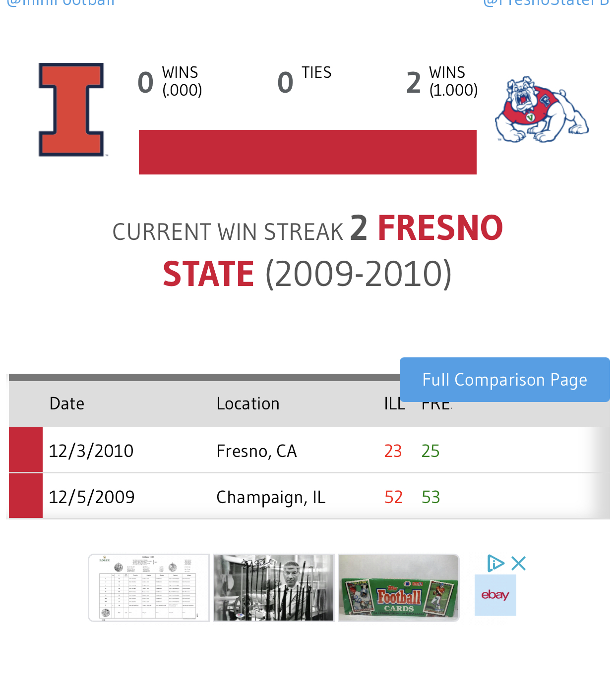
Task: Click the Champaign, IL location cell
Action: [271, 497]
